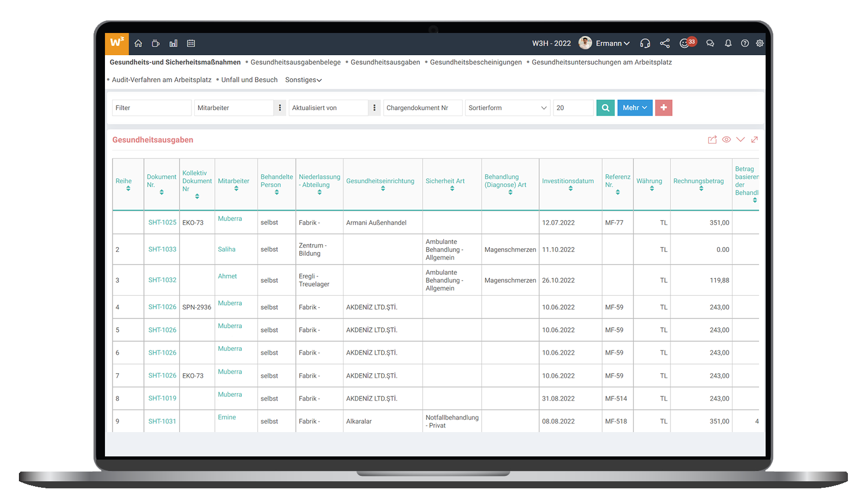
Task: Open document link SHT-1033
Action: pos(162,249)
